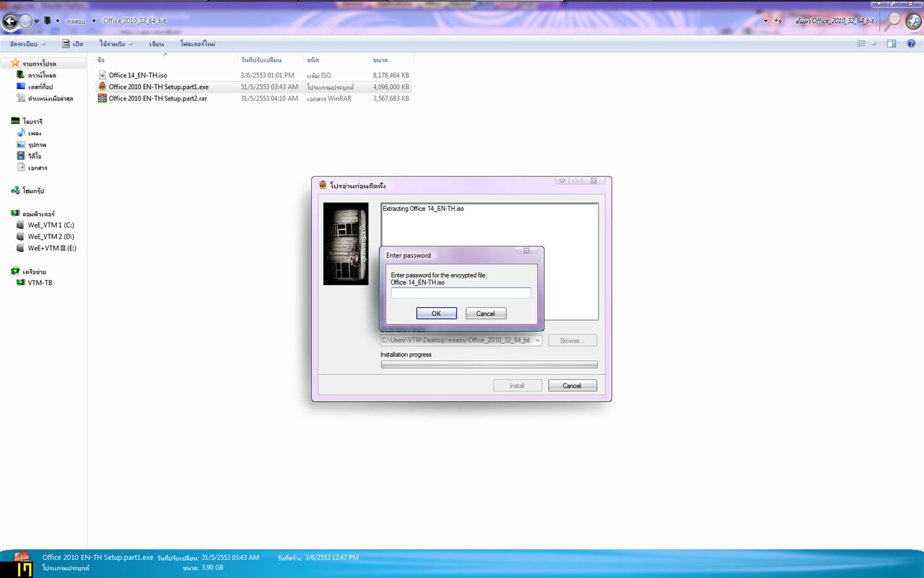This screenshot has height=578, width=924.
Task: Select โฮมกรุ๊ป (Homegroup) in the navigation pane
Action: click(33, 191)
